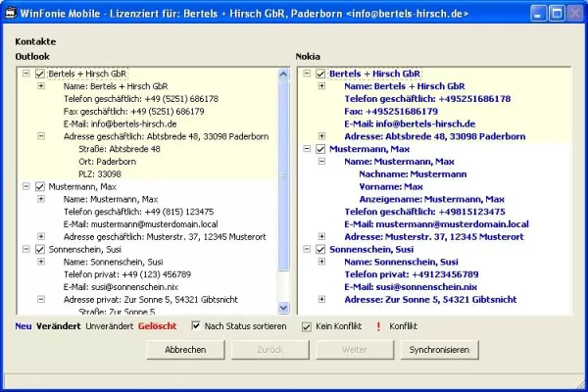Image resolution: width=588 pixels, height=392 pixels.
Task: Collapse Bertels + Hirsch GbR contact in Nokia tree
Action: coord(305,73)
